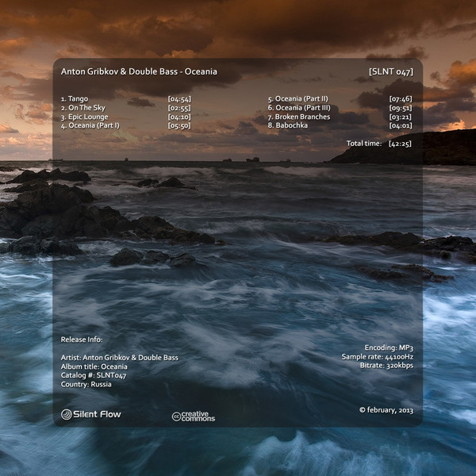Click the [SLNT 047] catalog code
This screenshot has height=476, width=476.
click(x=391, y=71)
